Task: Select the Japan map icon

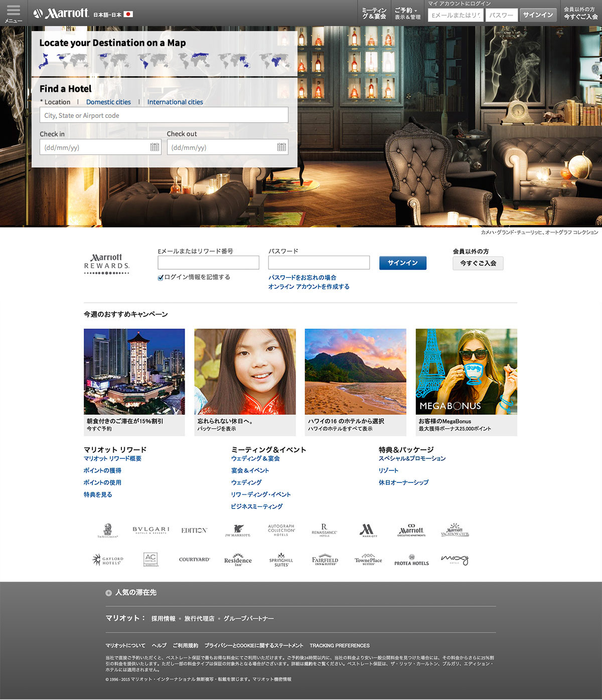Action: (44, 61)
